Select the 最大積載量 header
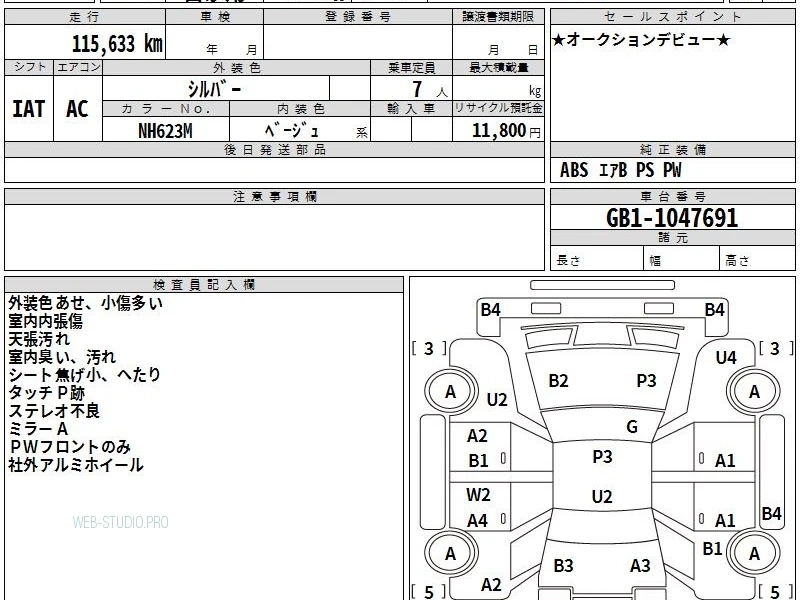Screen dimensions: 800x600 click(498, 67)
